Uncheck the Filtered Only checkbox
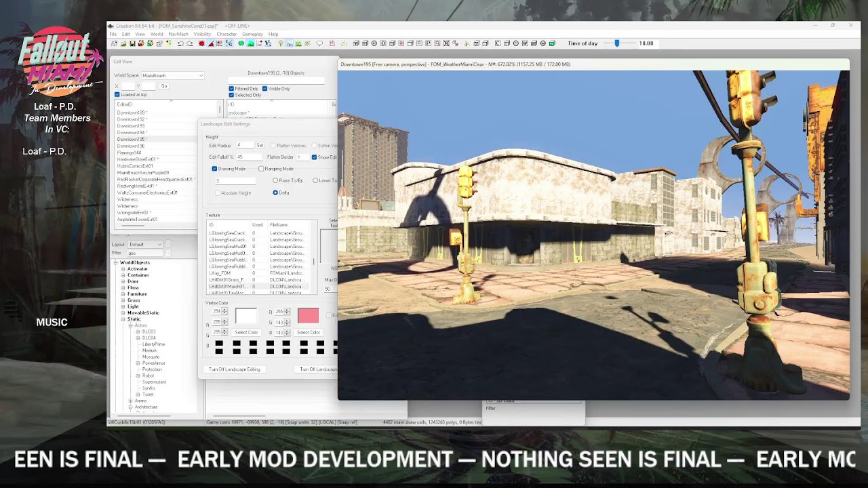 pyautogui.click(x=232, y=89)
